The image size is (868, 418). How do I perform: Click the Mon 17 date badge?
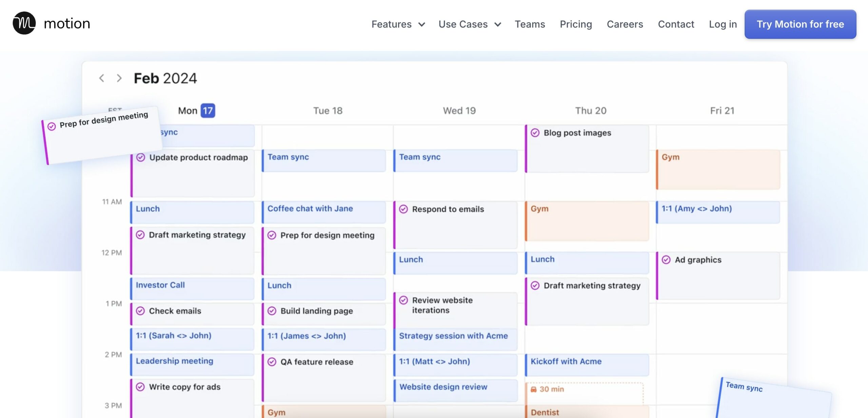tap(208, 110)
